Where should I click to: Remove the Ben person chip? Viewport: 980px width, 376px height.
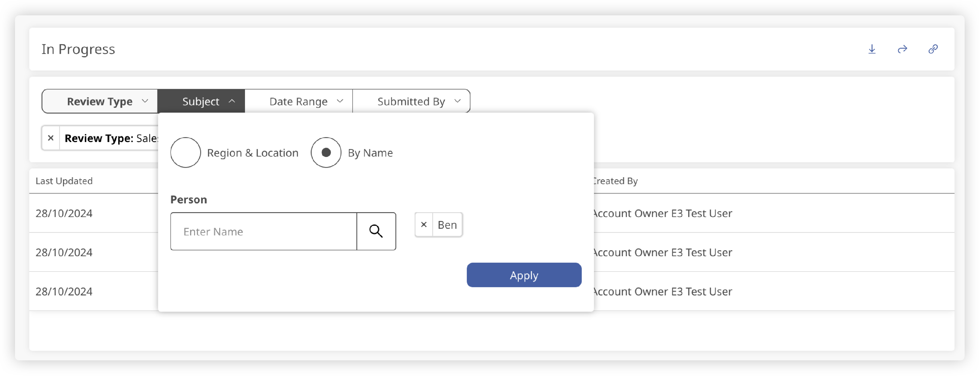coord(423,225)
